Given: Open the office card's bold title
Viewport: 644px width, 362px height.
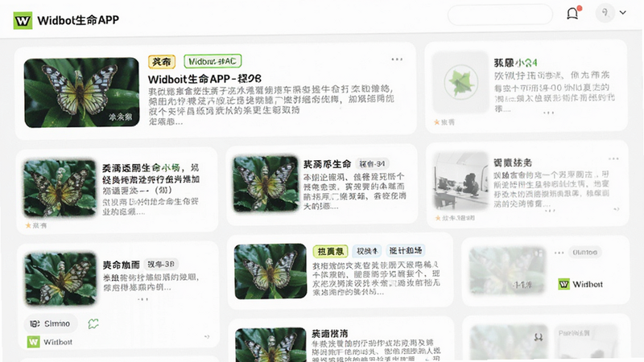Looking at the screenshot, I should pyautogui.click(x=513, y=162).
